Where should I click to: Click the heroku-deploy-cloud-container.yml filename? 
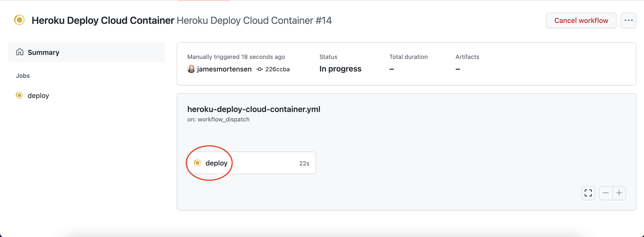(x=254, y=109)
